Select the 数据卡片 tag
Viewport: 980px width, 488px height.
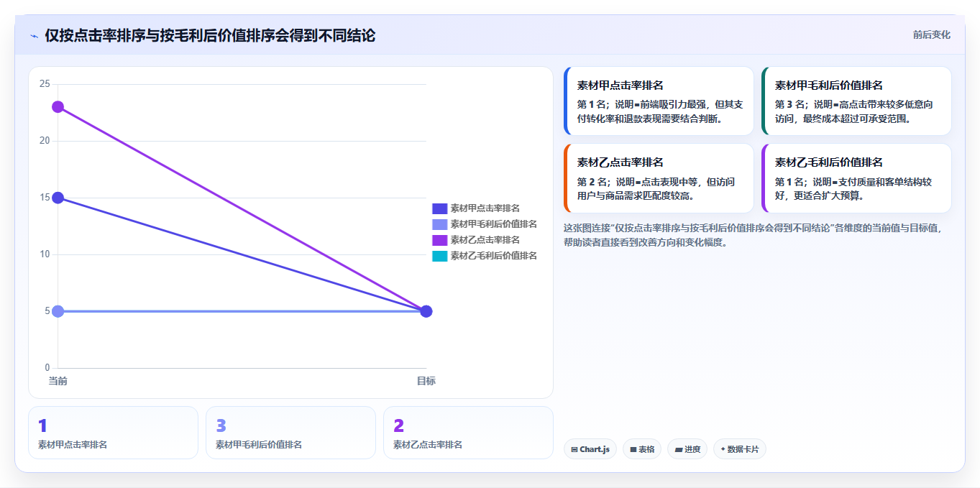click(x=740, y=449)
